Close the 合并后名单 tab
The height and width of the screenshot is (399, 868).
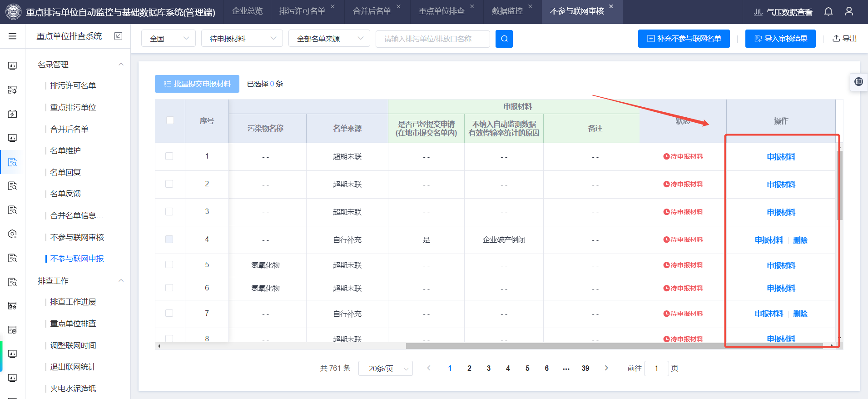click(398, 6)
